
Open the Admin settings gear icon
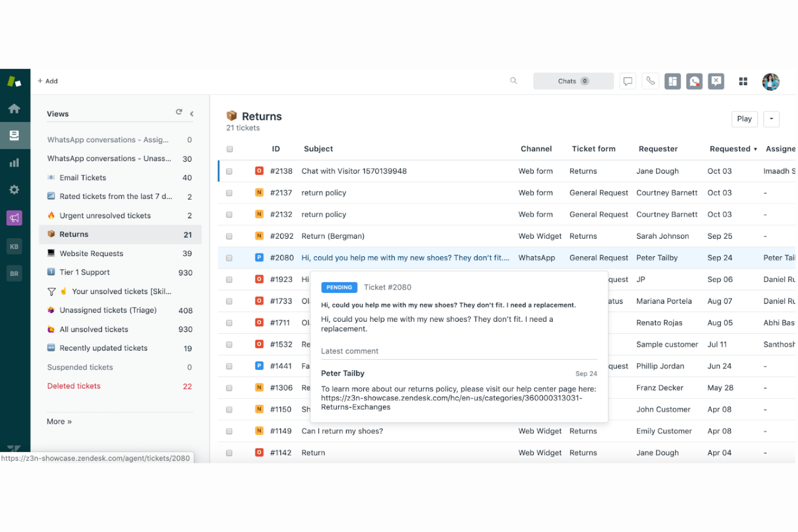[15, 189]
